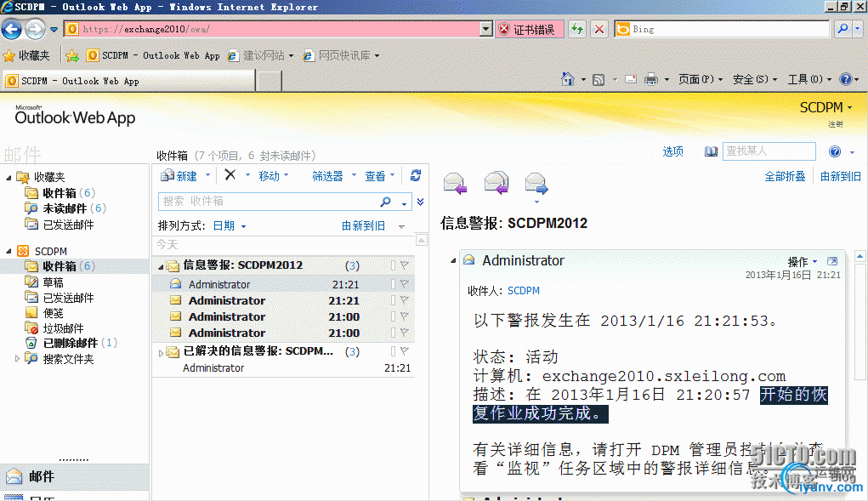
Task: Open the 安全(S) menu
Action: (755, 80)
